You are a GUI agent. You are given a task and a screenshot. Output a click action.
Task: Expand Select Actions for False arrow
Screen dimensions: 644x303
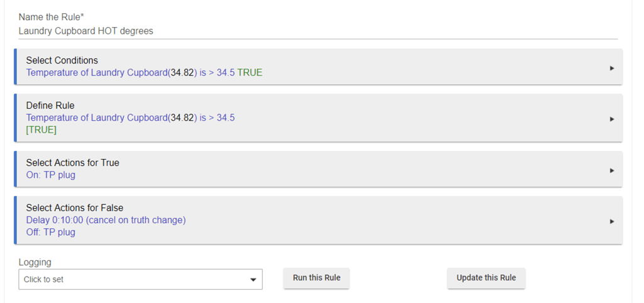(x=612, y=221)
